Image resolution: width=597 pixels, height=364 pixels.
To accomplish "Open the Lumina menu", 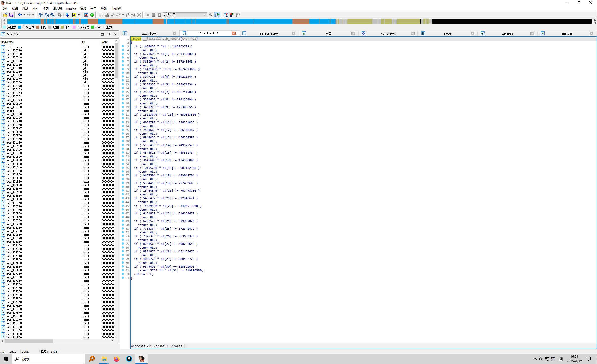I will tap(71, 9).
